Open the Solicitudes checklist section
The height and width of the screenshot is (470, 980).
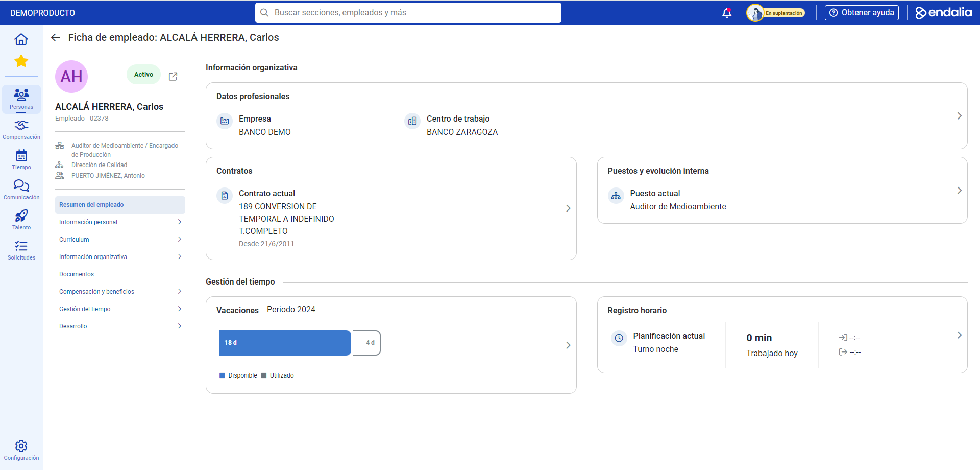click(21, 250)
